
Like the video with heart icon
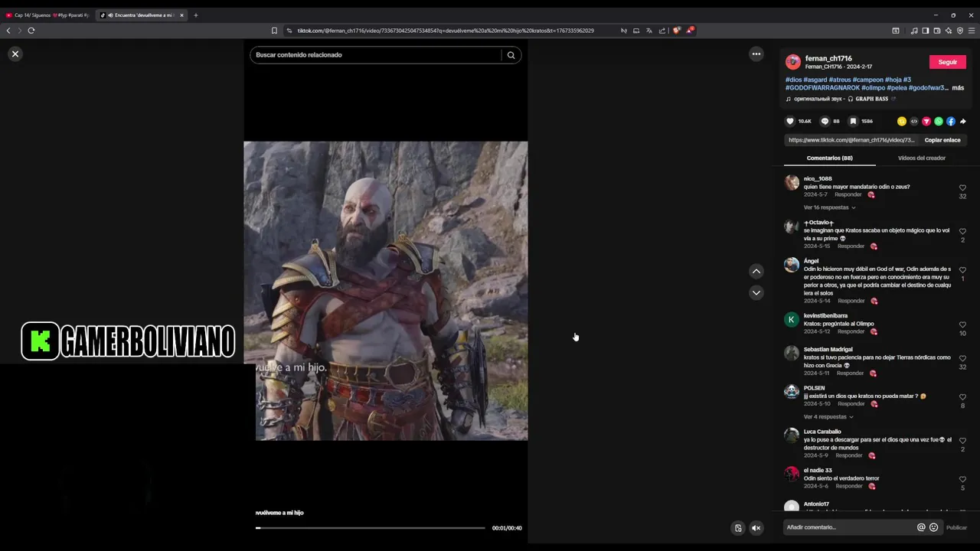790,121
